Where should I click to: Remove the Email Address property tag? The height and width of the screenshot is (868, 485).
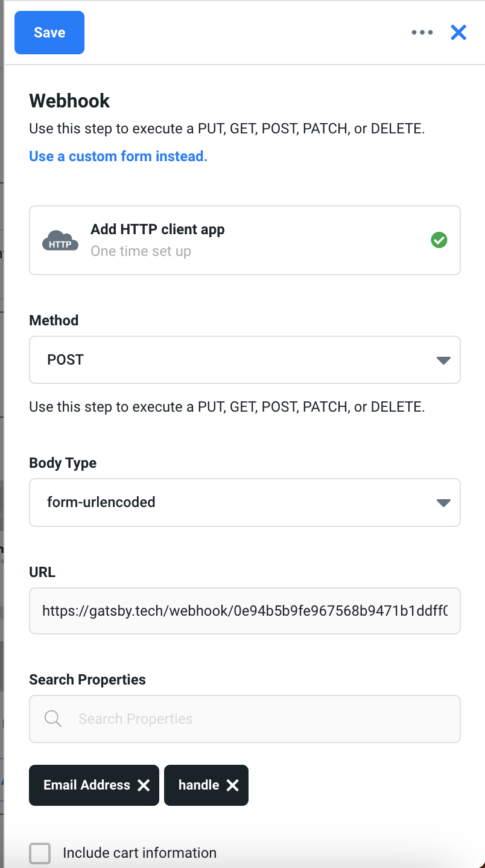[x=144, y=785]
